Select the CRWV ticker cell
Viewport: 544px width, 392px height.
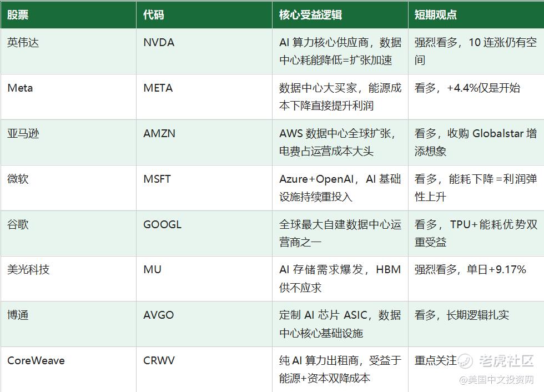point(204,369)
